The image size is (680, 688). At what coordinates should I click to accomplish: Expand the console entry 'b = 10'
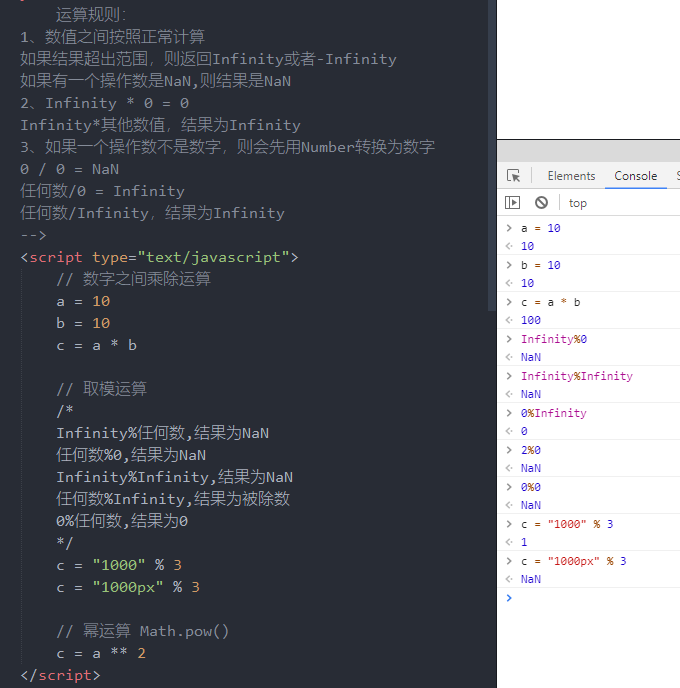pyautogui.click(x=509, y=265)
